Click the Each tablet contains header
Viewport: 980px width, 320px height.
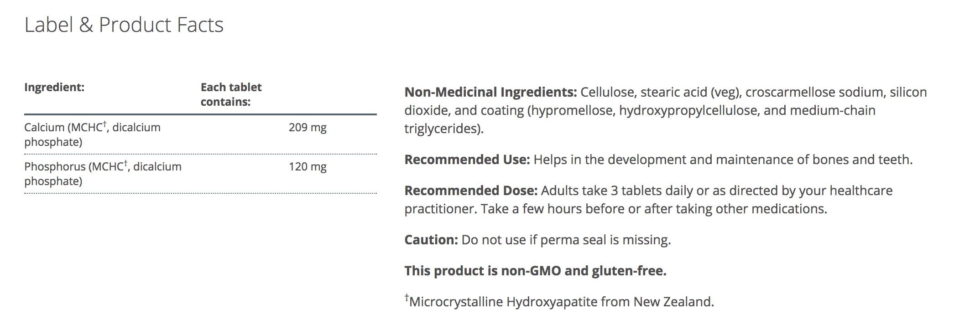tap(231, 94)
